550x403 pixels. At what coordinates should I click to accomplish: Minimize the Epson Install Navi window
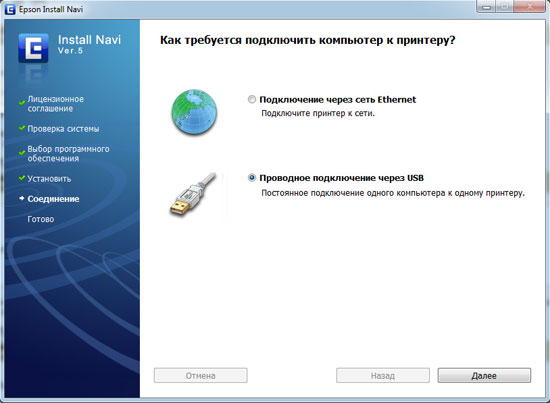(x=486, y=7)
